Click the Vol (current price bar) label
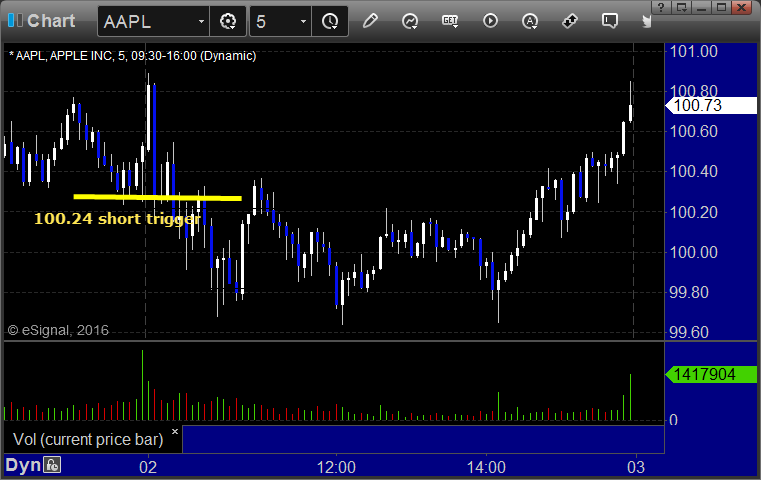 (x=88, y=439)
